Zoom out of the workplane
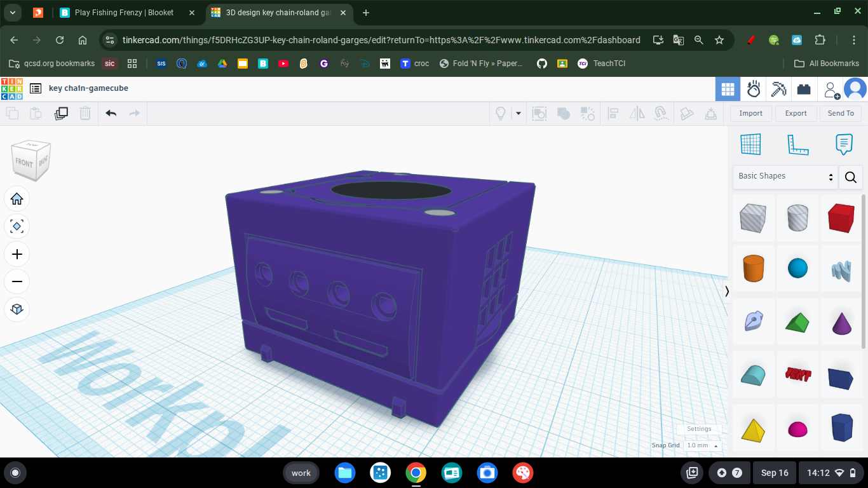Viewport: 868px width, 488px height. [x=17, y=281]
